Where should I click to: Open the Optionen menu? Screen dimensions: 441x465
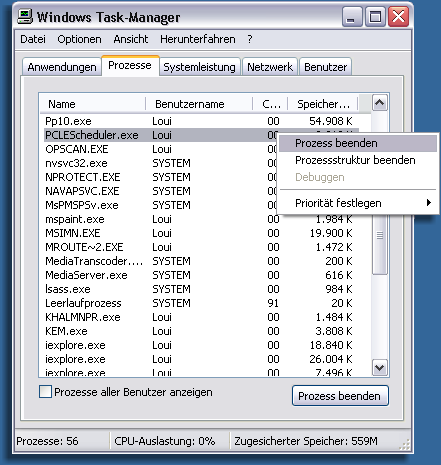pyautogui.click(x=79, y=39)
